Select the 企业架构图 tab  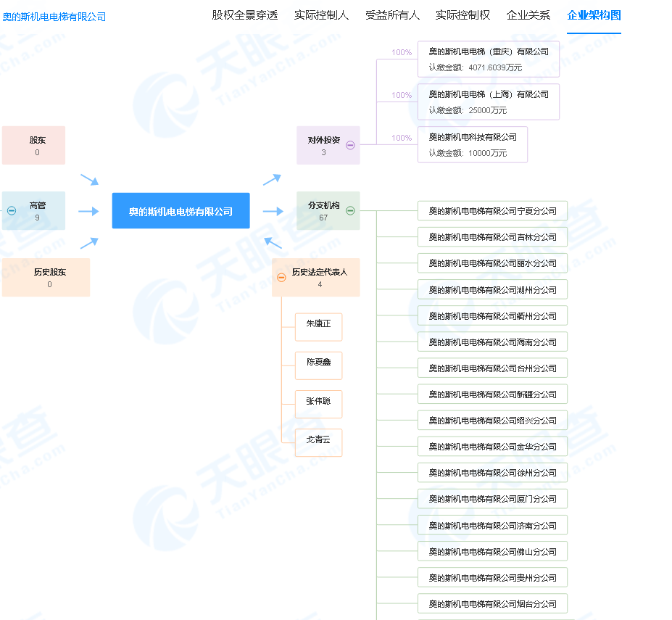click(594, 15)
